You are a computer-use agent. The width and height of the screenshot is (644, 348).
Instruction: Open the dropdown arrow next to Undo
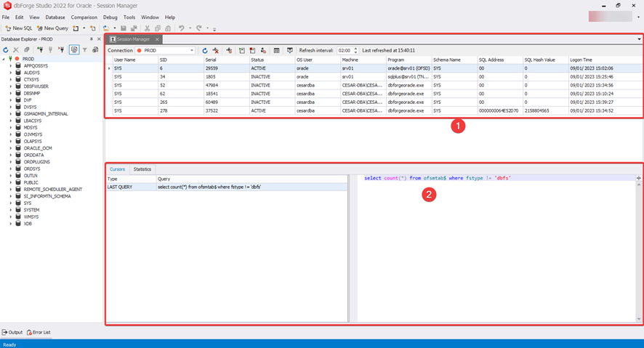pyautogui.click(x=190, y=28)
